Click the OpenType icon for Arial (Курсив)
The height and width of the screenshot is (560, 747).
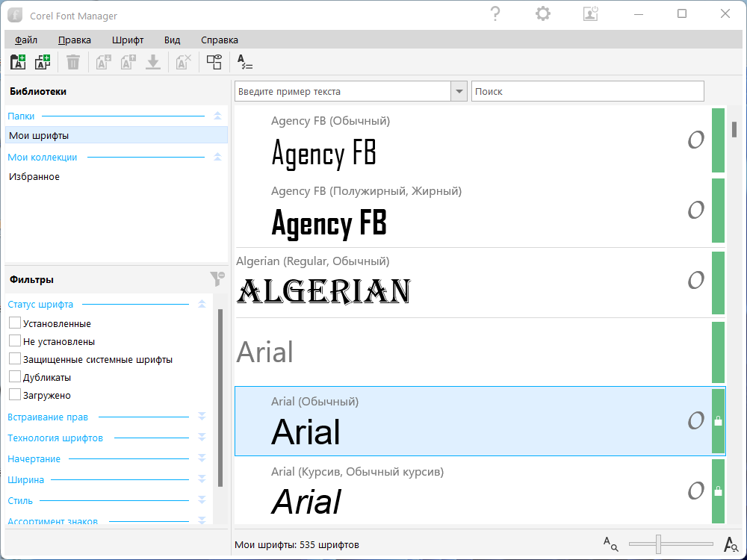click(x=696, y=491)
